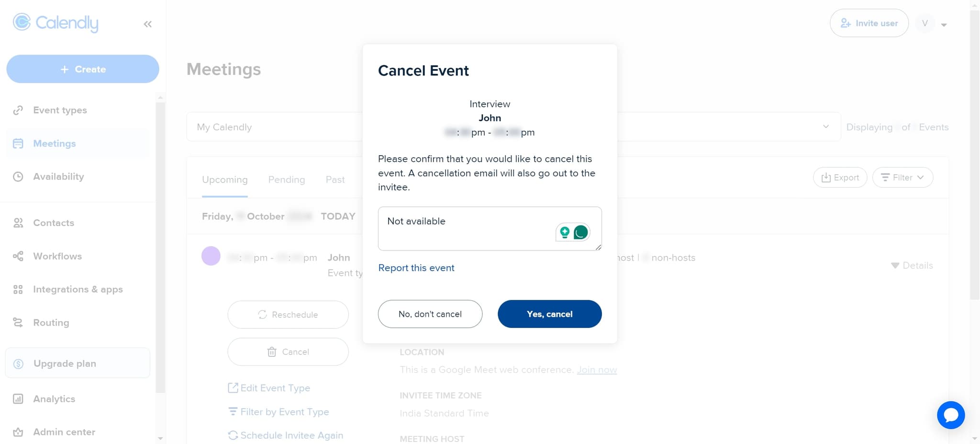Open the Calendly home logo
The height and width of the screenshot is (444, 980).
[x=55, y=23]
